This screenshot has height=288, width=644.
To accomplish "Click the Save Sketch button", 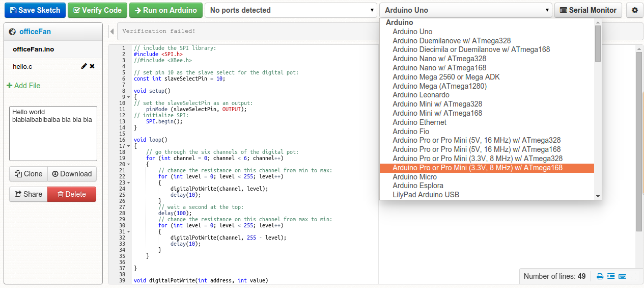I will [x=35, y=10].
